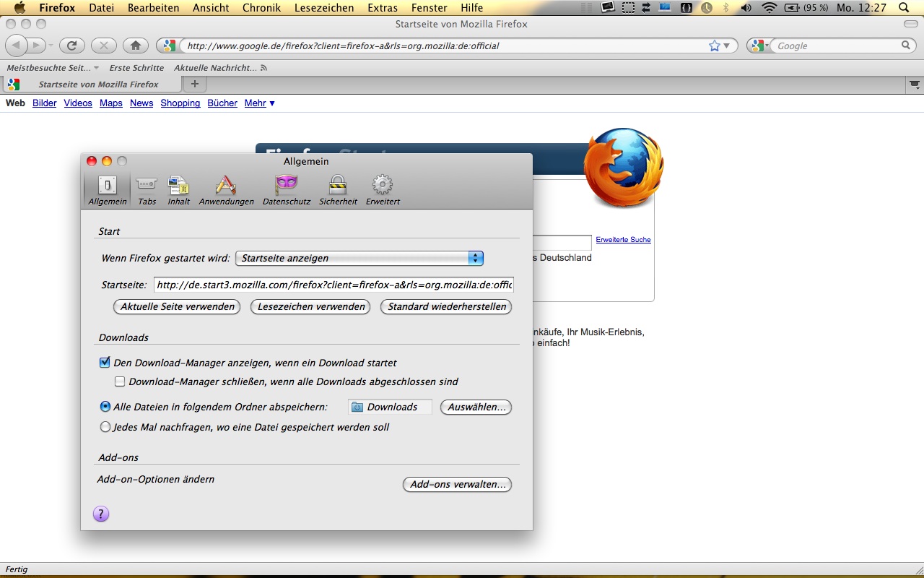Open the dropdown arrow beside the bookmark star

pyautogui.click(x=727, y=46)
